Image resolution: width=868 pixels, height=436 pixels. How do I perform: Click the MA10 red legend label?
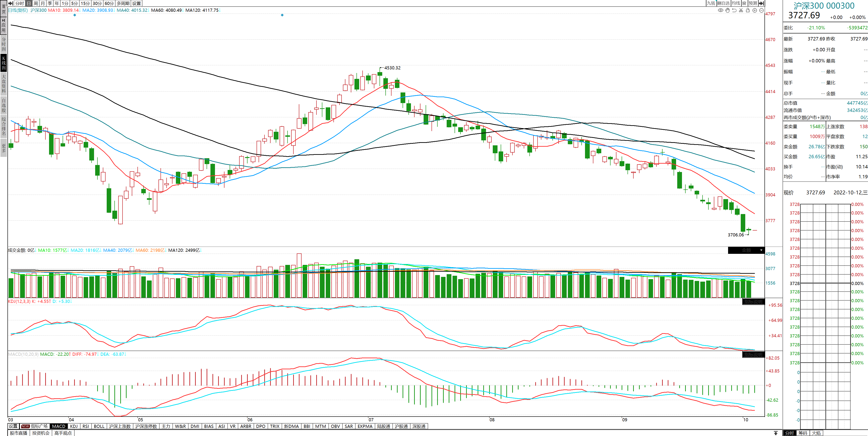pos(63,10)
